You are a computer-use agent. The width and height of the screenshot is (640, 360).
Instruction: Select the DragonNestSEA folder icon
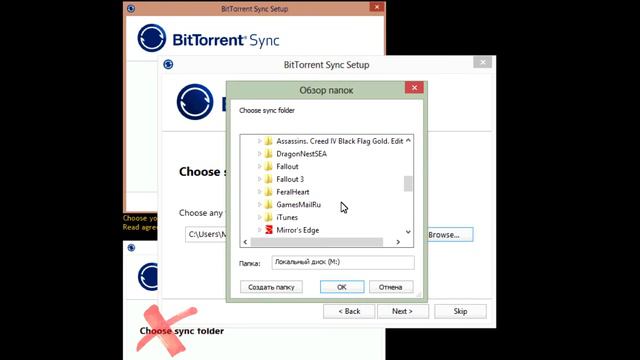[x=269, y=154]
